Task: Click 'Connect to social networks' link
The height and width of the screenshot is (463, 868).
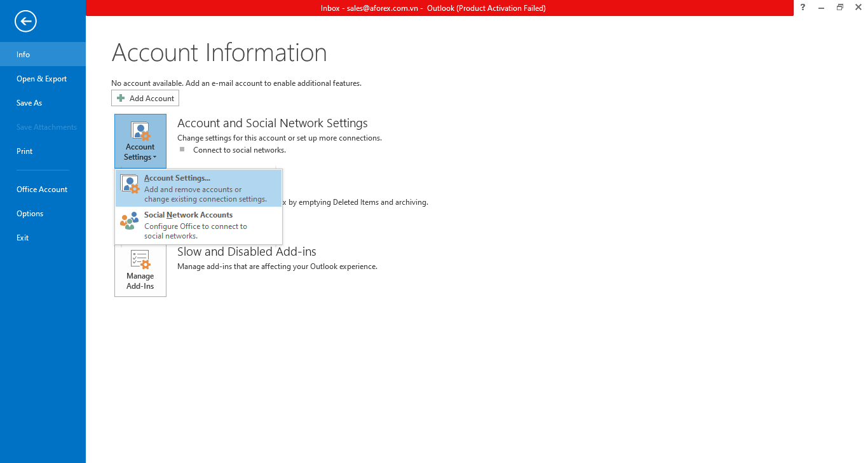Action: coord(240,150)
